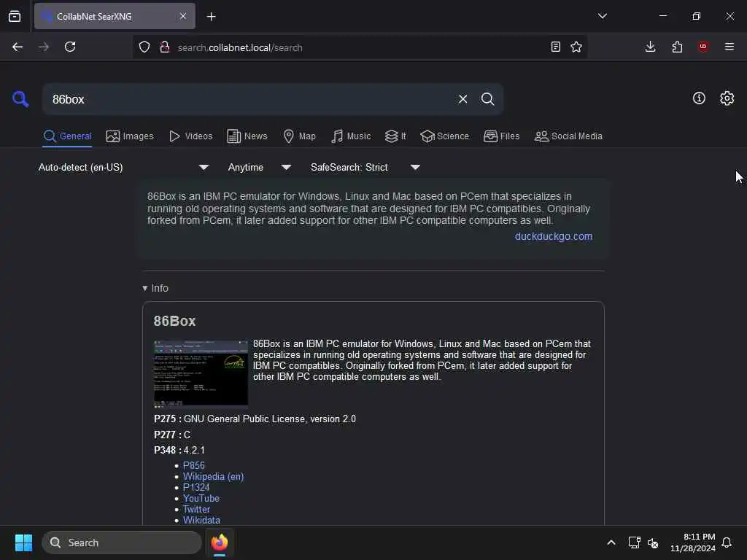
Task: Click the version 4.2.1 value
Action: coord(194,450)
